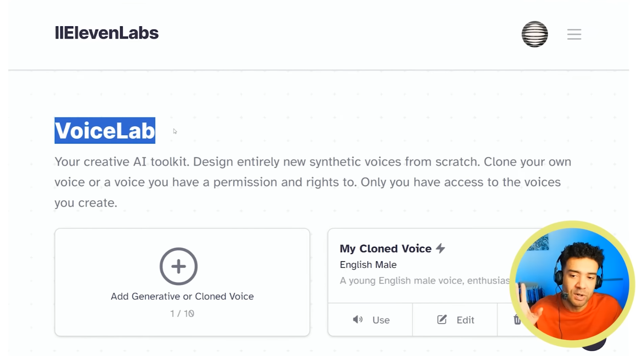Viewport: 644px width, 356px height.
Task: Click the ElevenLabs logo in the header
Action: coord(106,33)
